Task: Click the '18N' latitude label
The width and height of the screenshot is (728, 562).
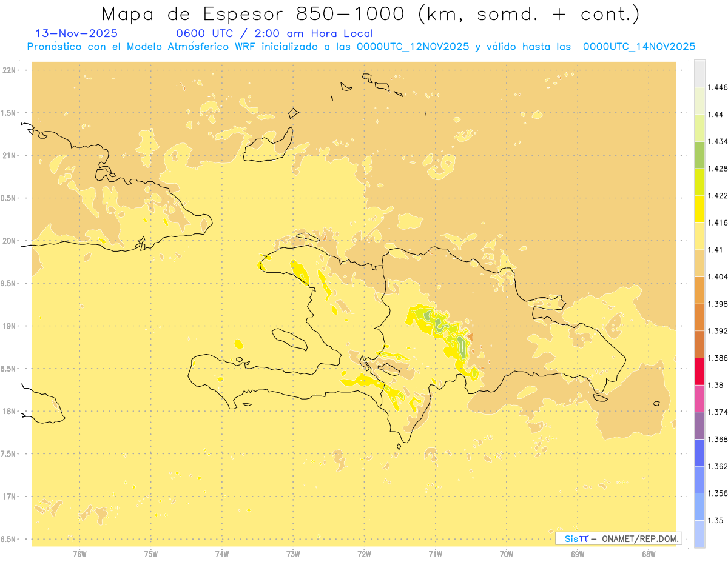Action: (10, 412)
